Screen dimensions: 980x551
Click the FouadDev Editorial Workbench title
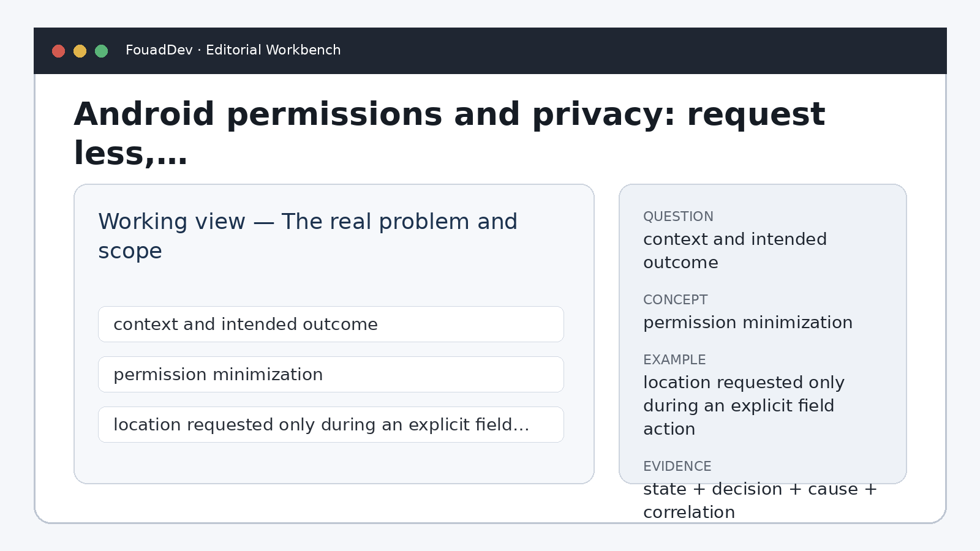(x=233, y=50)
